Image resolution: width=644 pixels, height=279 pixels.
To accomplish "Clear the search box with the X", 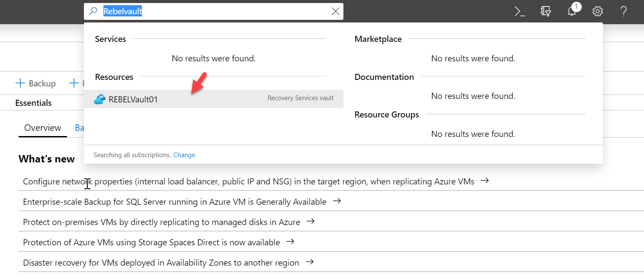I will click(x=335, y=12).
